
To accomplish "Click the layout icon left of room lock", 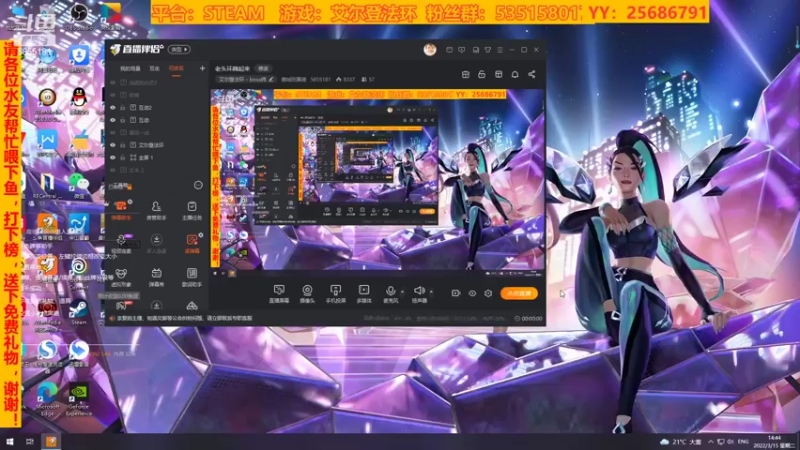I will tap(465, 74).
